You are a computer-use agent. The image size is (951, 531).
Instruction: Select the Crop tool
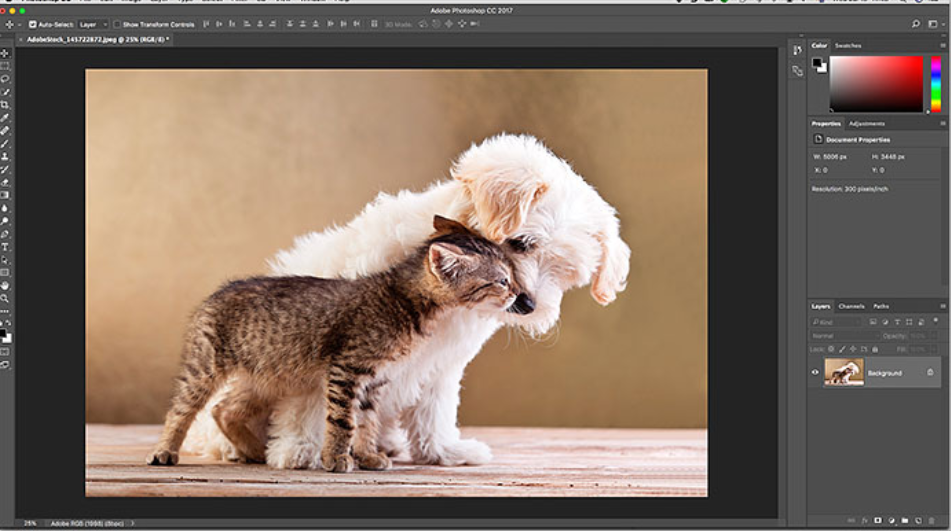tap(5, 105)
